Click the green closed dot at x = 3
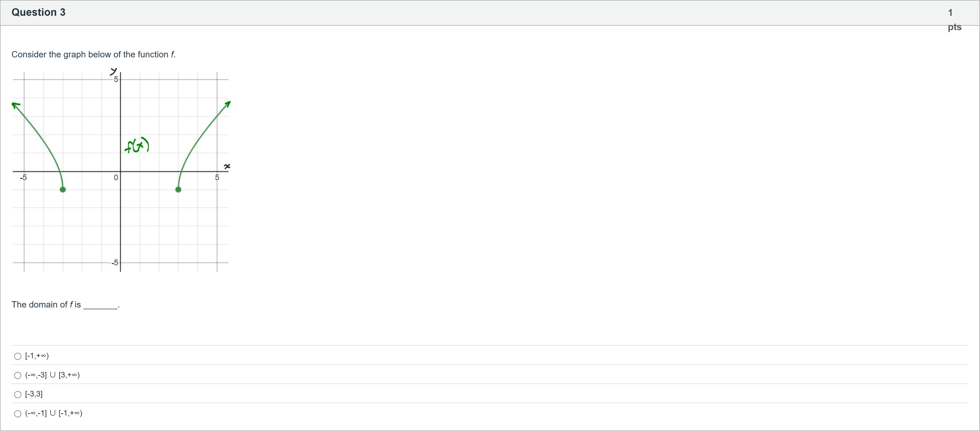This screenshot has width=980, height=431. tap(178, 190)
